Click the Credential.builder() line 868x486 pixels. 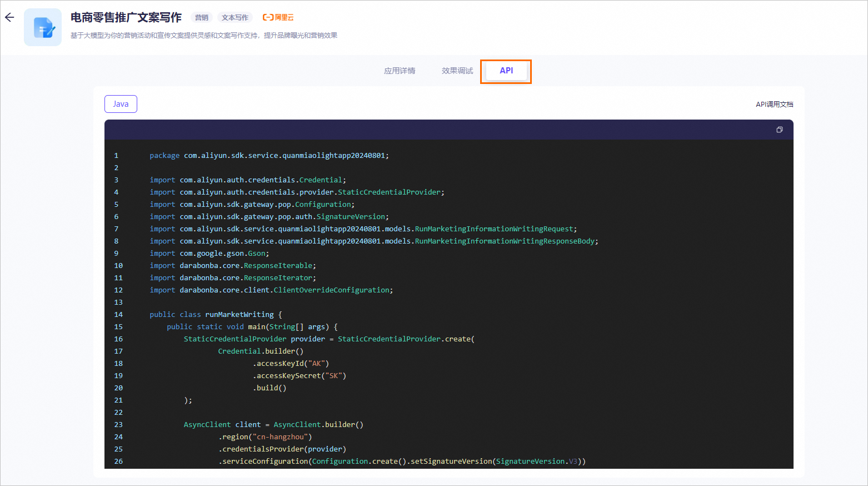pyautogui.click(x=261, y=351)
